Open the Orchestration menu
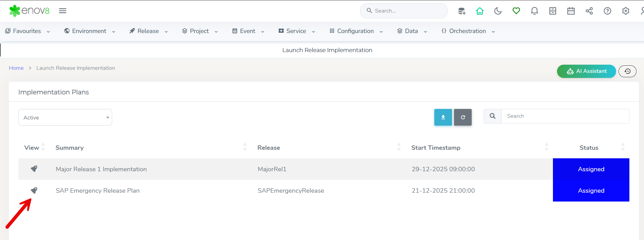The height and width of the screenshot is (240, 644). (x=468, y=31)
